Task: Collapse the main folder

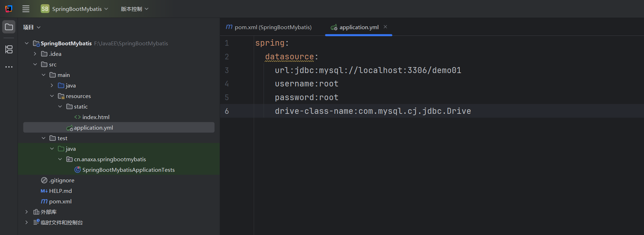Action: [44, 75]
